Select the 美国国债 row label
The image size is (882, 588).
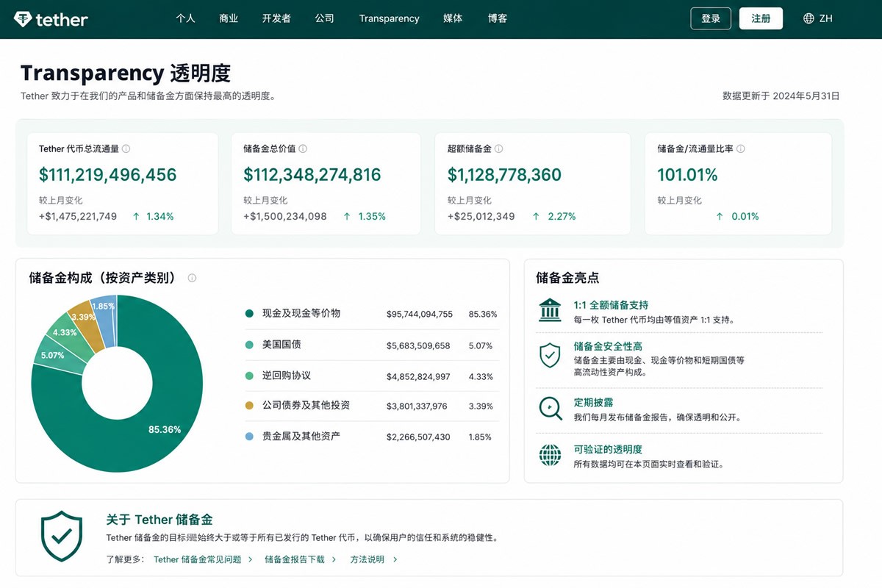click(x=282, y=345)
